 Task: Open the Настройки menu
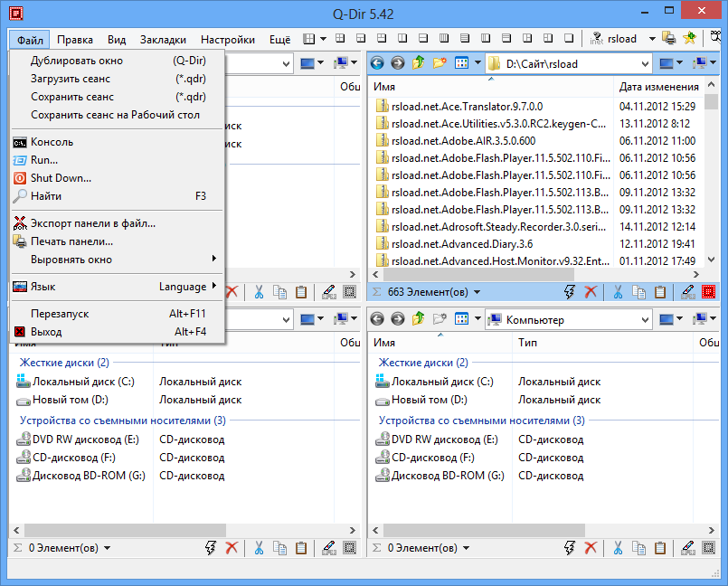coord(228,40)
